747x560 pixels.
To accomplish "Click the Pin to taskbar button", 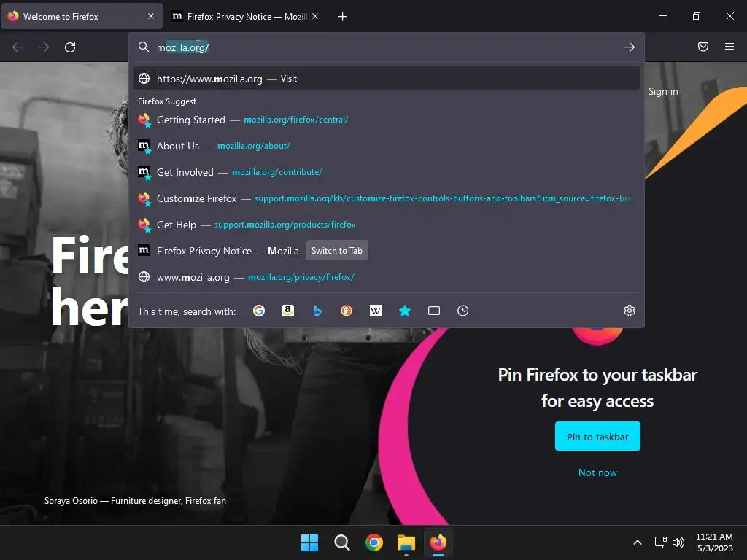I will (x=597, y=436).
